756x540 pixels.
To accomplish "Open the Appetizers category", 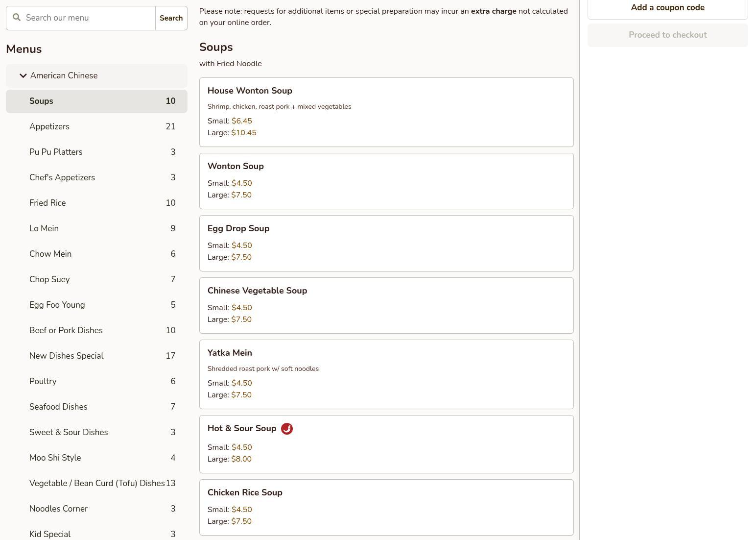I will (x=96, y=127).
